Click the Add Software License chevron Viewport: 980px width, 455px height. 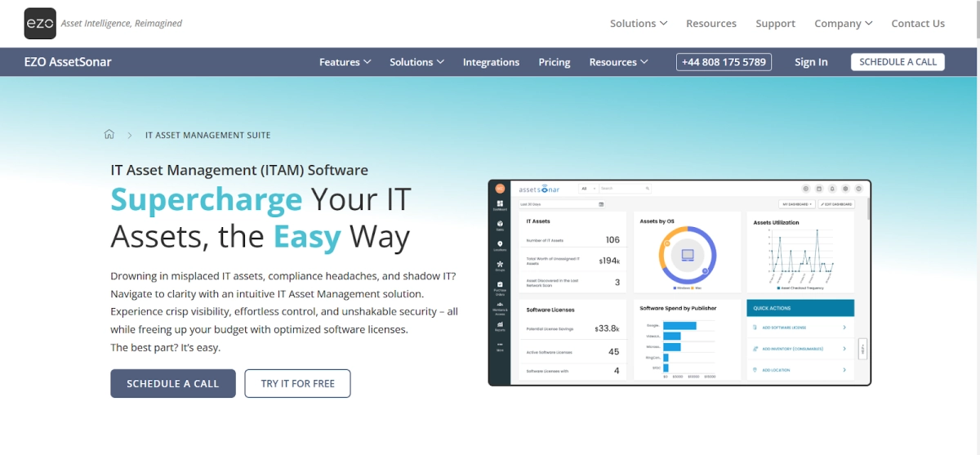(x=844, y=328)
